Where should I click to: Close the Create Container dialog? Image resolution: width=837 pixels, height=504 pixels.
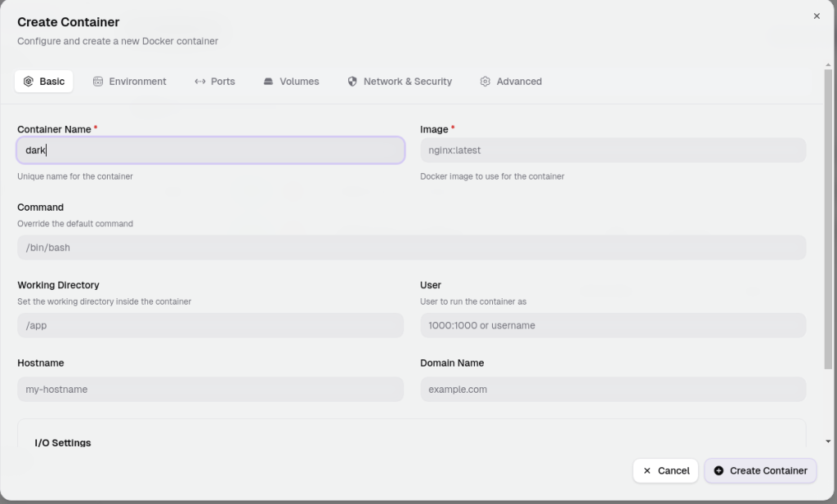(x=817, y=16)
